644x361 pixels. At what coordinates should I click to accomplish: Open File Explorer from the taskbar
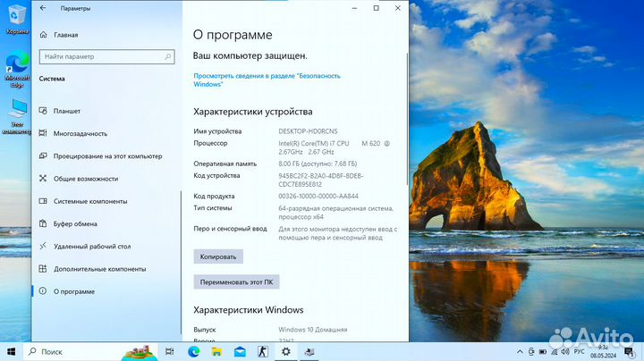(x=216, y=351)
